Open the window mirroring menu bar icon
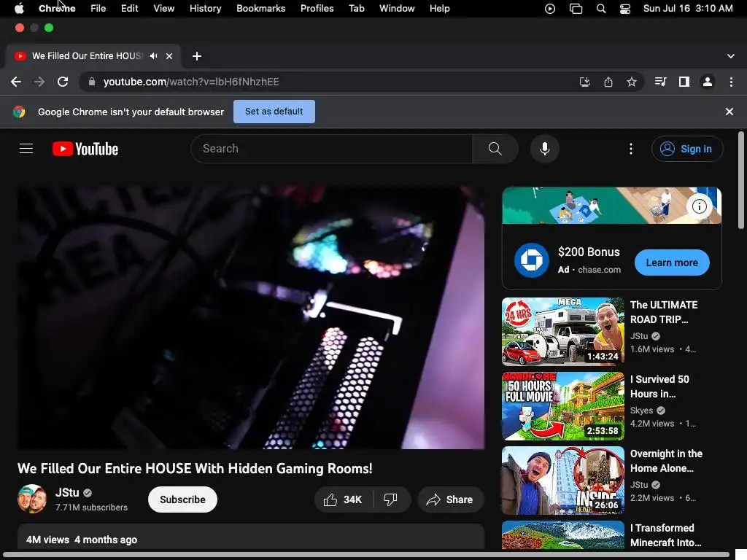The image size is (747, 560). click(x=576, y=9)
